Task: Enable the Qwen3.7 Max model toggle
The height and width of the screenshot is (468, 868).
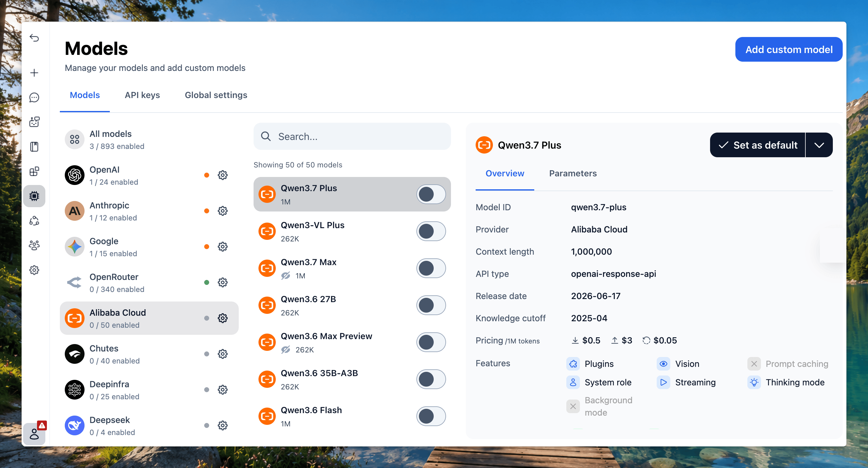Action: click(x=431, y=268)
